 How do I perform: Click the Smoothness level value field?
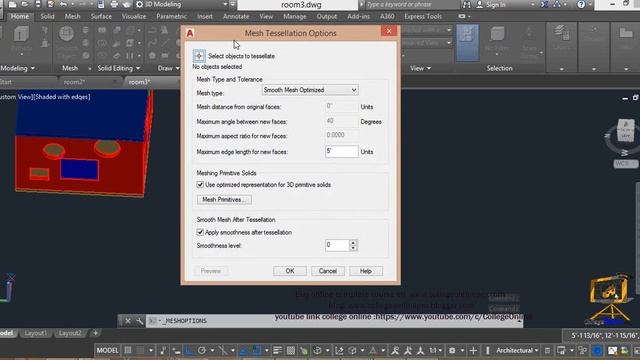337,245
